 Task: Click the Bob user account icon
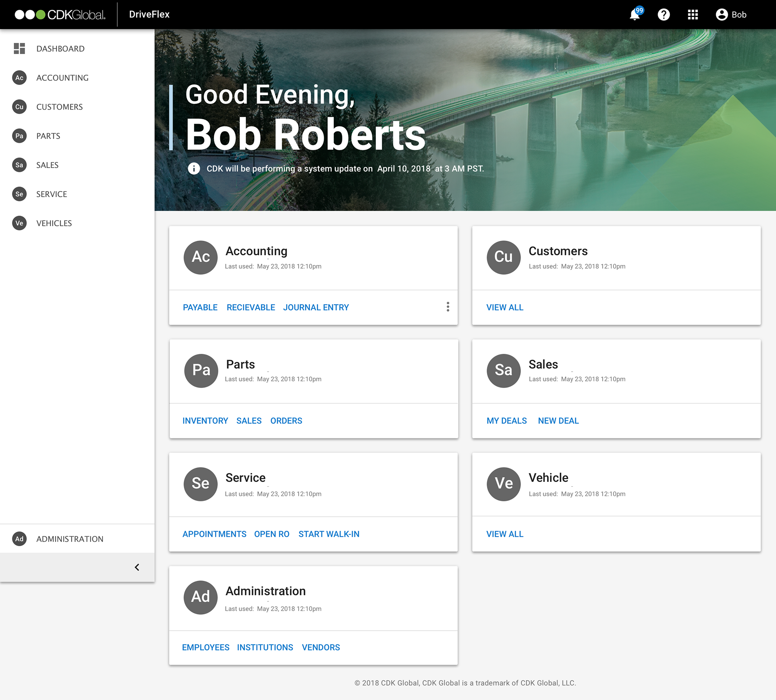(x=721, y=15)
